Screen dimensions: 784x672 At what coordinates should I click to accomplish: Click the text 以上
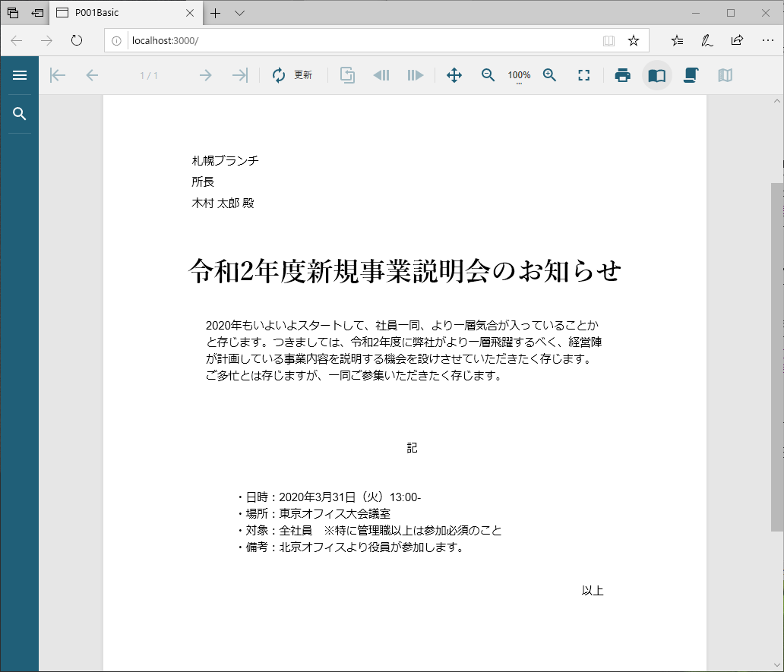pos(593,591)
